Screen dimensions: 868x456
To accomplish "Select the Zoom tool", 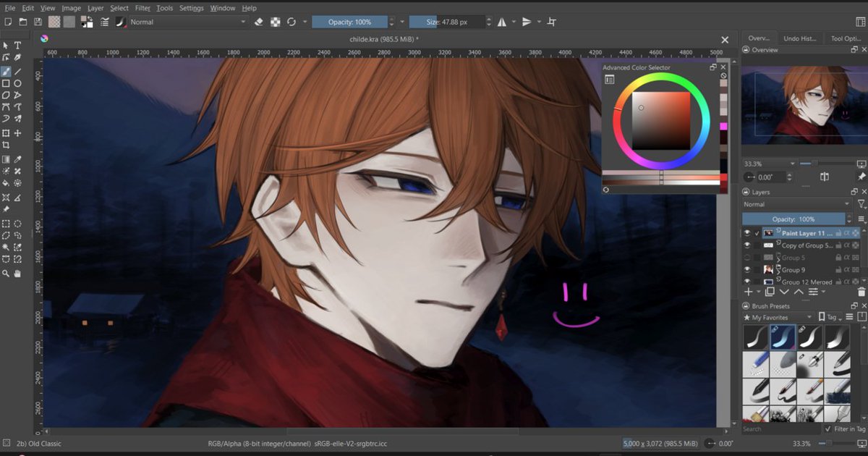I will click(6, 274).
